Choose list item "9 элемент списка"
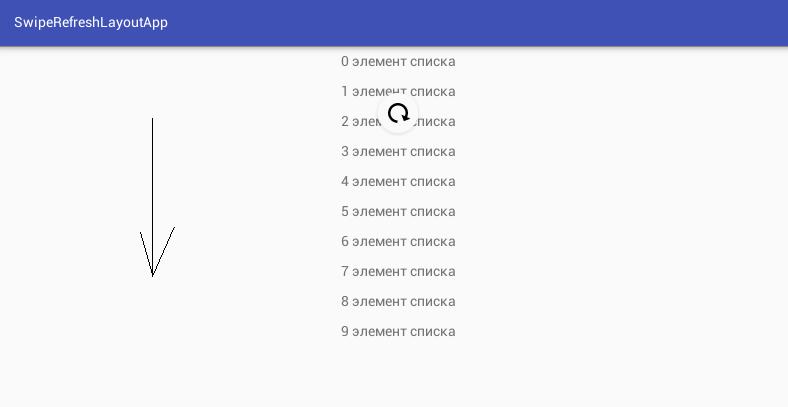The image size is (788, 407). pyautogui.click(x=398, y=332)
